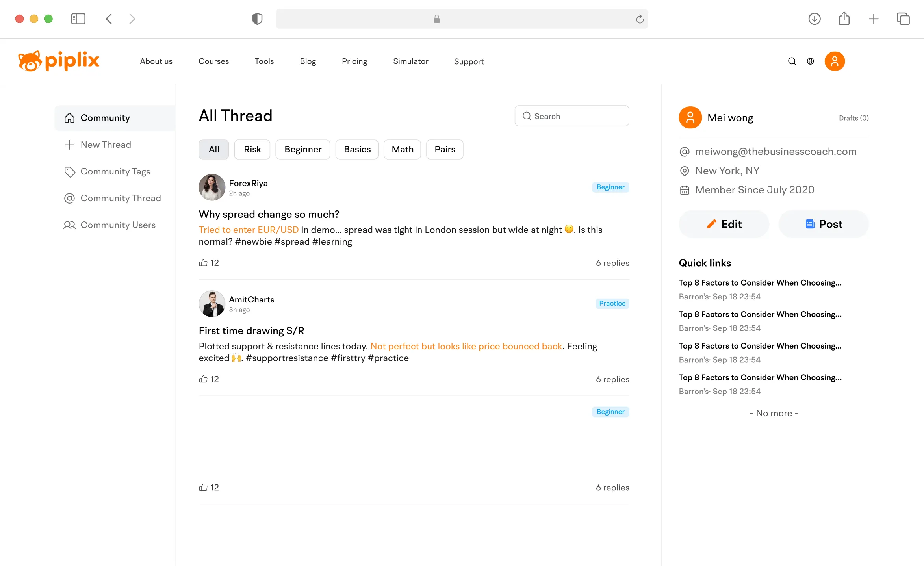
Task: Click the piplix red panda logo
Action: coord(59,61)
